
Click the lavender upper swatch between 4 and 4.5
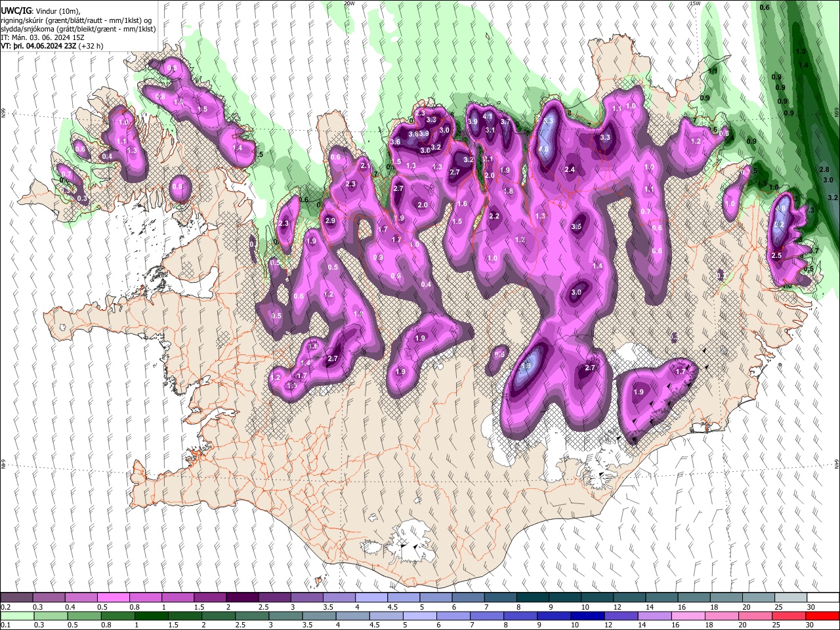pos(370,598)
